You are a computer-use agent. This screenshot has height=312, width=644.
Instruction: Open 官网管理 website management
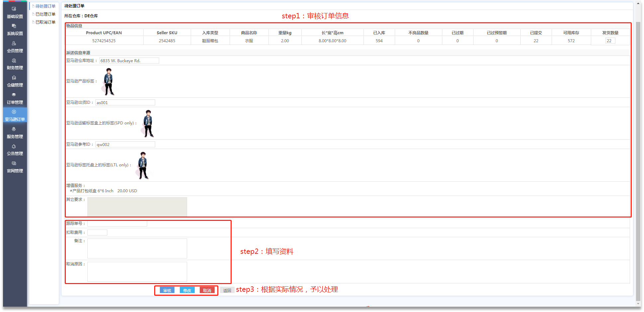click(15, 167)
